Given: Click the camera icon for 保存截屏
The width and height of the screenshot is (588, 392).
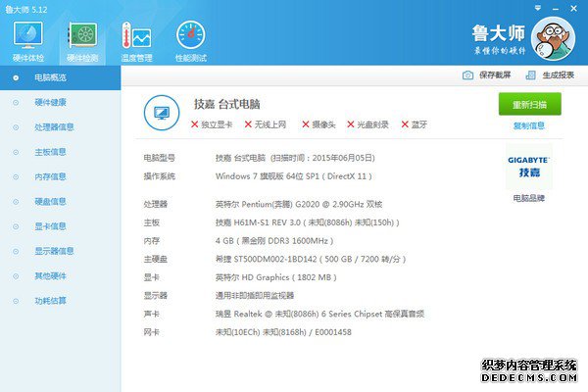Looking at the screenshot, I should [x=467, y=75].
